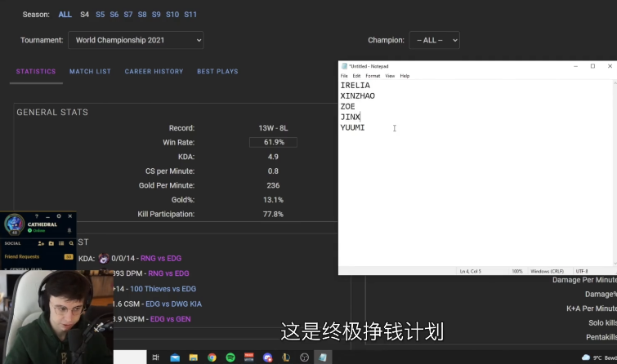Open Task View on the taskbar
The width and height of the screenshot is (617, 364).
coord(156,357)
